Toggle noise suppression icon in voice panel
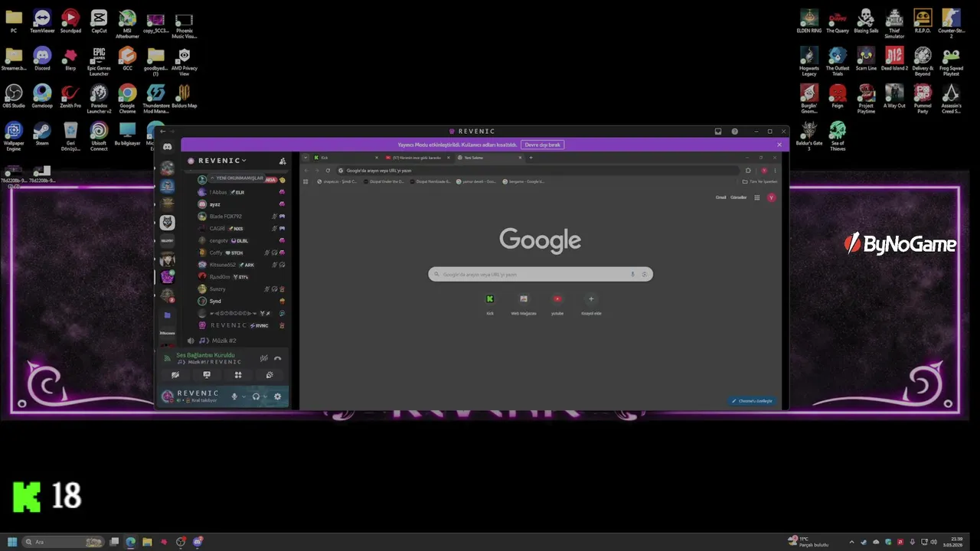Viewport: 980px width, 551px height. 263,358
